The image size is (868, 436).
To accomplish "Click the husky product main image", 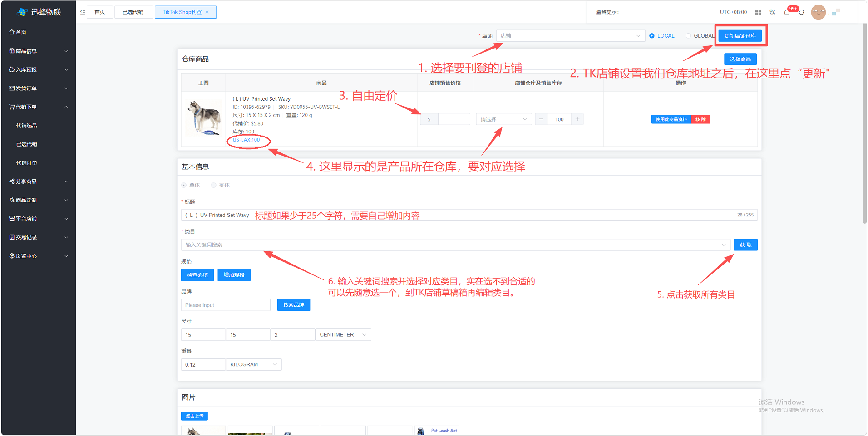I will click(203, 118).
